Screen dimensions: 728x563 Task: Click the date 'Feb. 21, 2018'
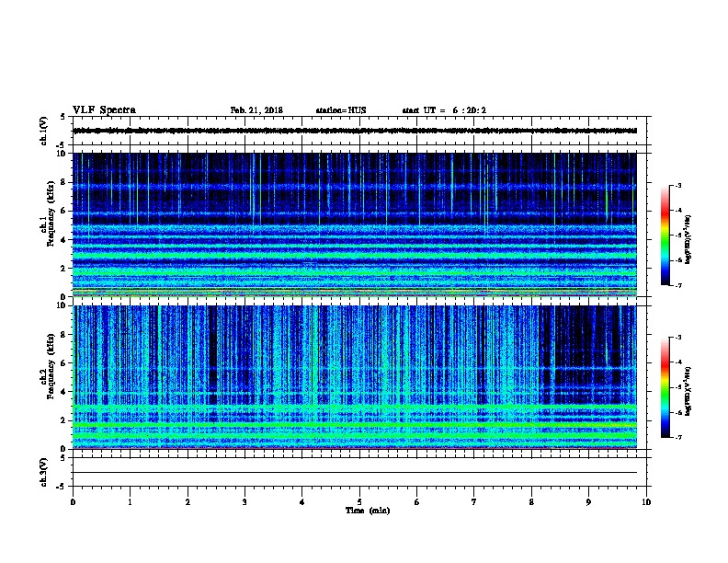(256, 110)
